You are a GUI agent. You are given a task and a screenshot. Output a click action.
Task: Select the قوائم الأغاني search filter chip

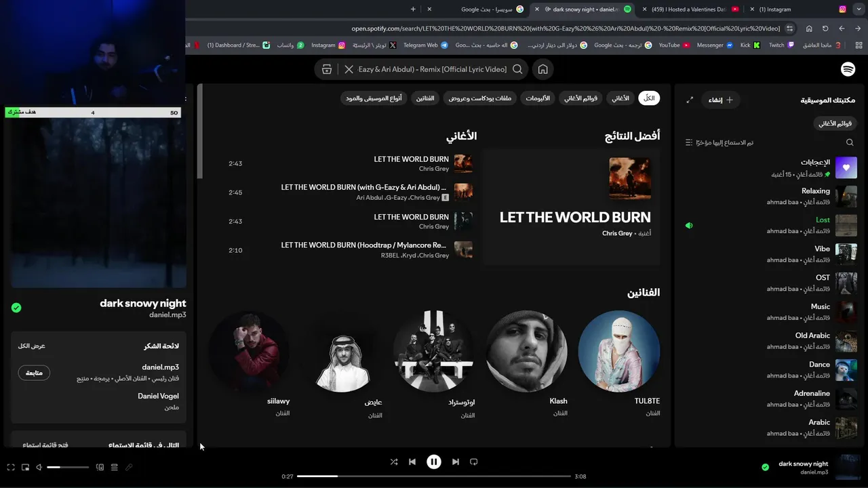(x=581, y=98)
